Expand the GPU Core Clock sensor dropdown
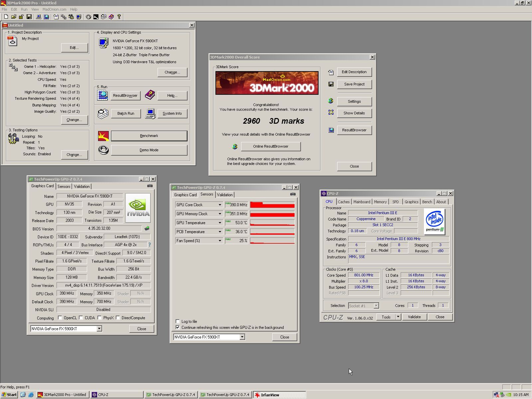The image size is (532, 399). pos(220,205)
